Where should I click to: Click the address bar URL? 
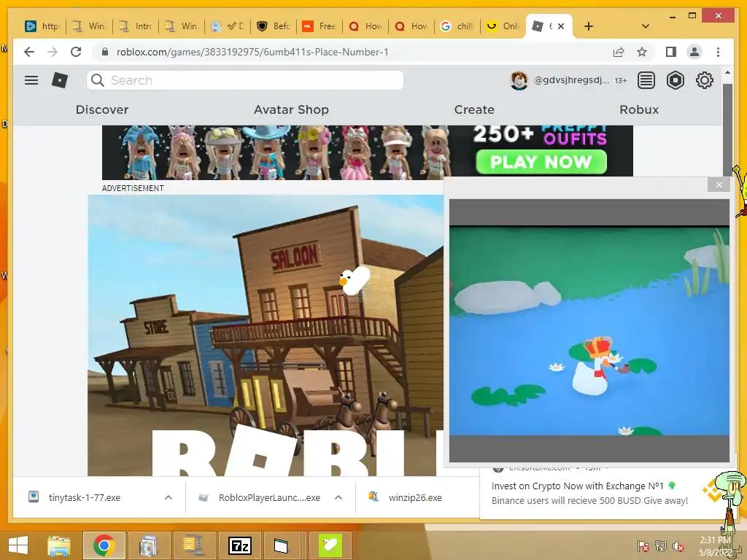(x=252, y=52)
